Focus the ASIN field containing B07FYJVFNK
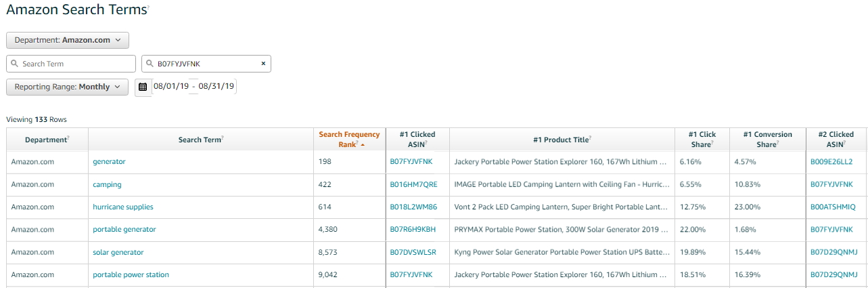This screenshot has height=288, width=868. 206,64
